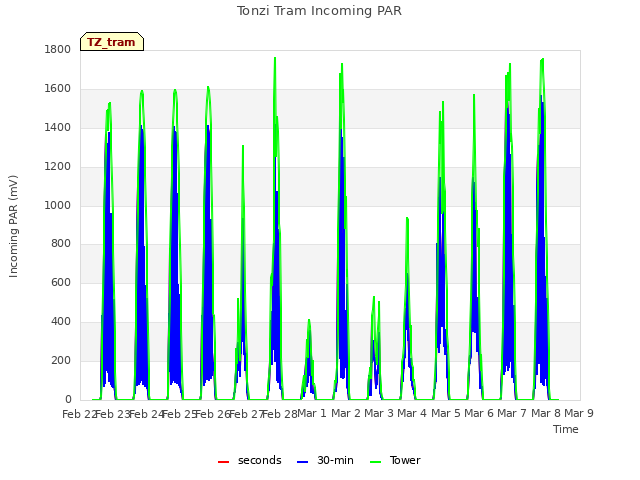Select the '30-min' legend label
Viewport: 640px width, 480px height.
point(335,460)
